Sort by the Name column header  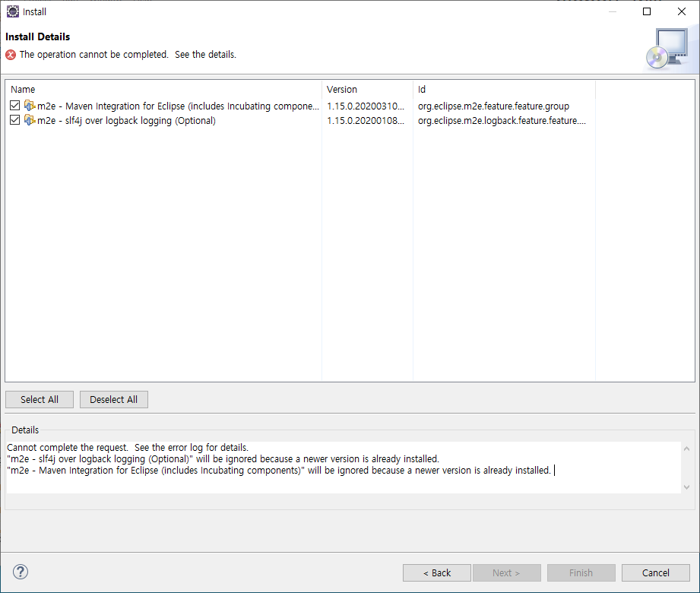coord(163,89)
